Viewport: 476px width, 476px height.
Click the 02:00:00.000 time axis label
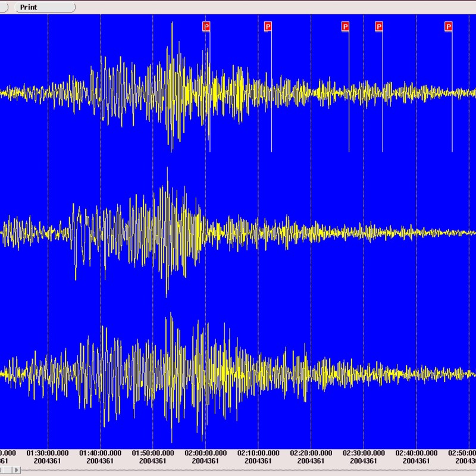click(205, 453)
